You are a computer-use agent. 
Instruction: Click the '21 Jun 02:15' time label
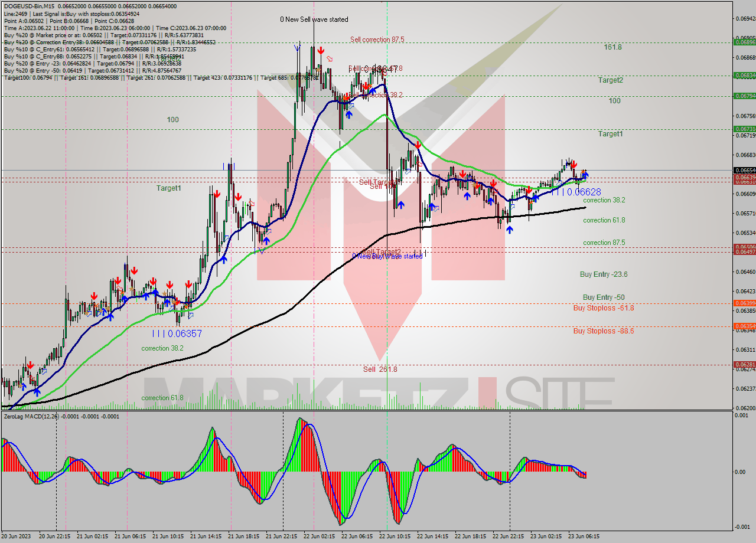pyautogui.click(x=93, y=537)
